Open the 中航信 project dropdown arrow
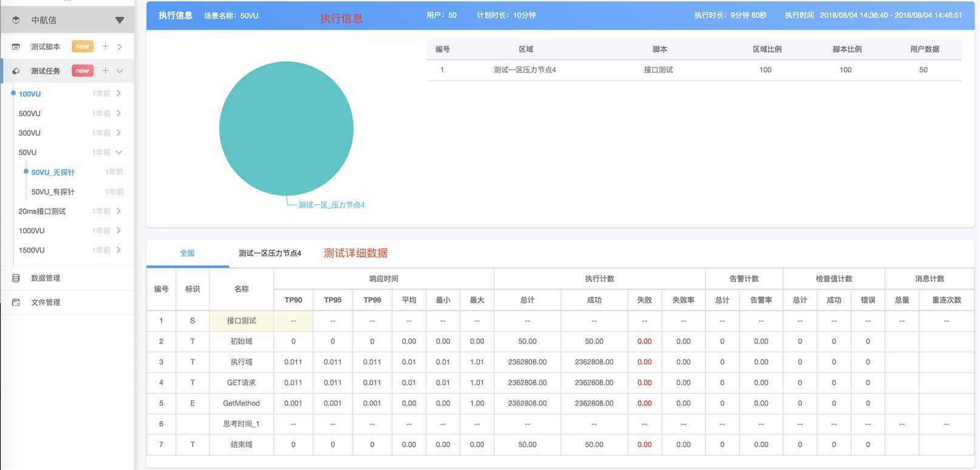 (x=120, y=20)
